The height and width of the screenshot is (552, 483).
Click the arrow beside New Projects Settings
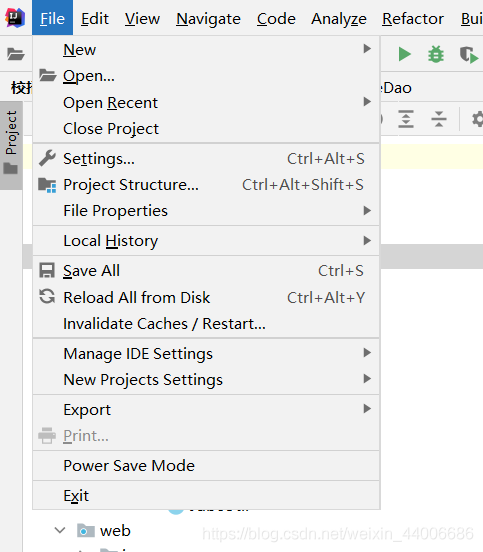click(x=367, y=378)
